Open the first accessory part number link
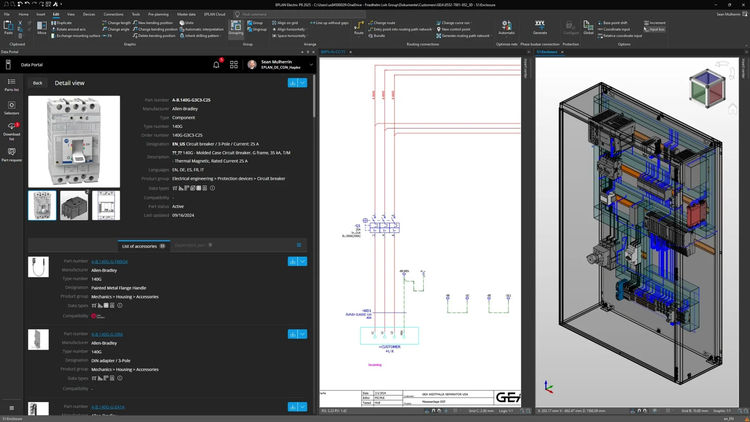This screenshot has width=750, height=422. tap(107, 262)
